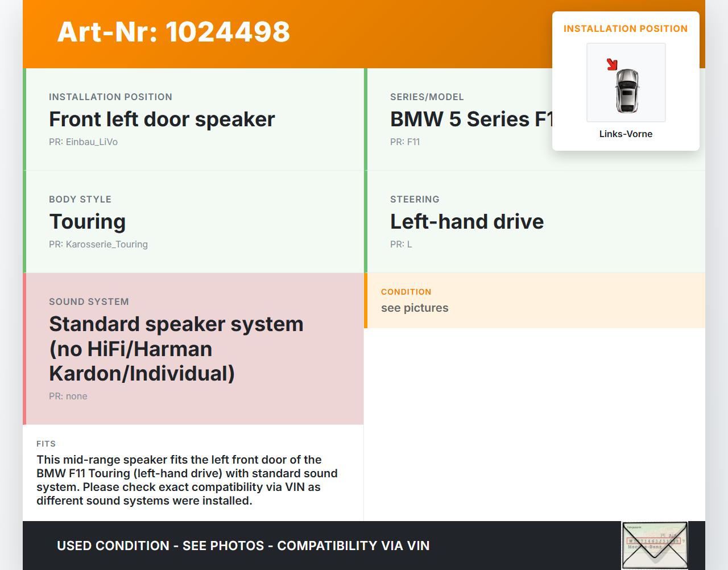Click the red arrow on car diagram
This screenshot has width=728, height=570.
pyautogui.click(x=612, y=64)
